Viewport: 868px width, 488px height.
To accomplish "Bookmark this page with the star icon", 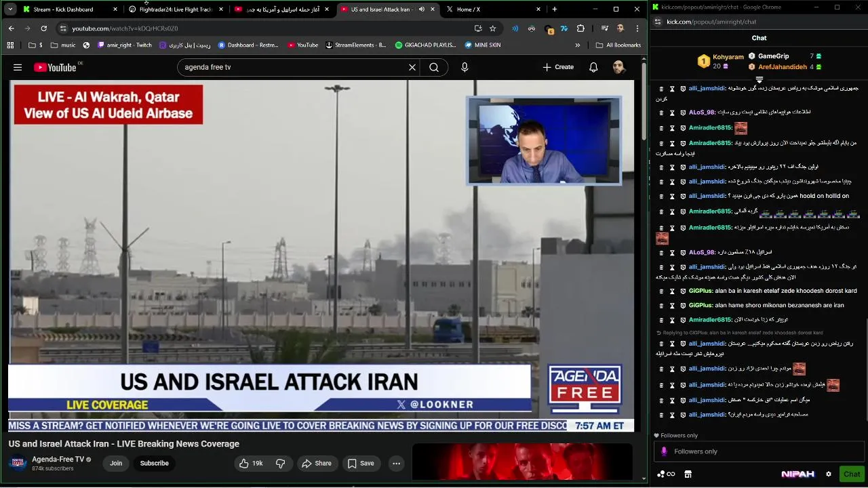I will pyautogui.click(x=492, y=28).
